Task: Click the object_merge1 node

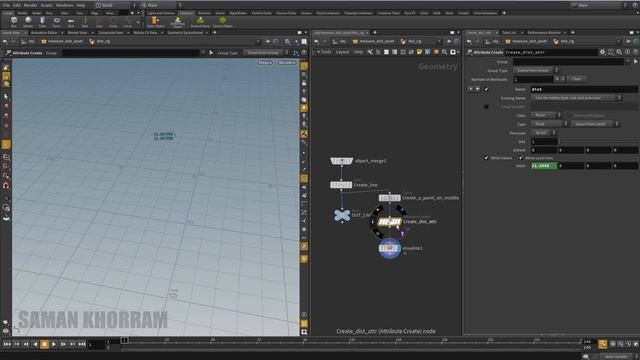Action: 341,161
